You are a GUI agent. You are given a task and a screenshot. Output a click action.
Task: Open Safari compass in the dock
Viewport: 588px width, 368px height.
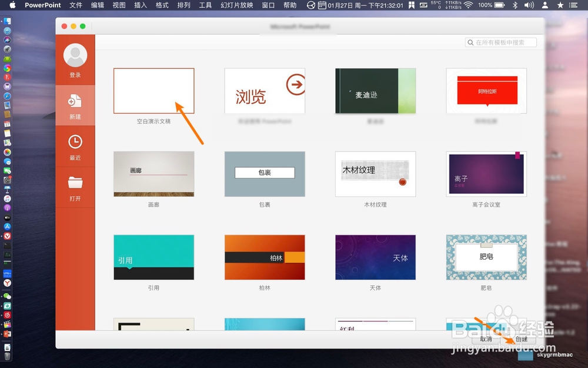pyautogui.click(x=7, y=96)
